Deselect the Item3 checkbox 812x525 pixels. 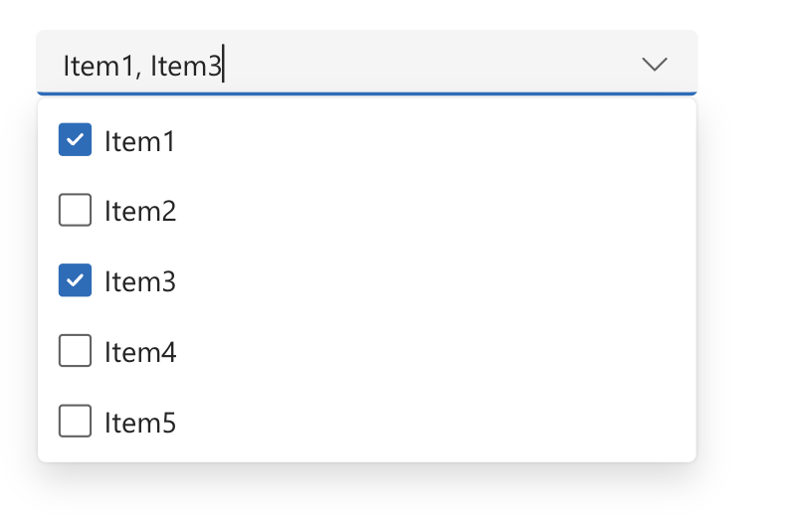(76, 281)
